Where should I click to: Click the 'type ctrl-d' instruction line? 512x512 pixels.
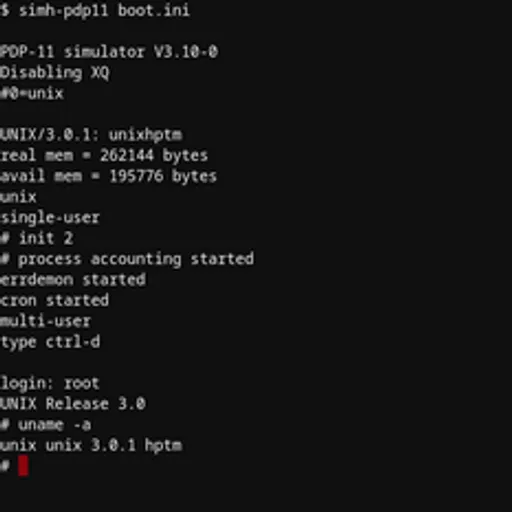coord(50,342)
